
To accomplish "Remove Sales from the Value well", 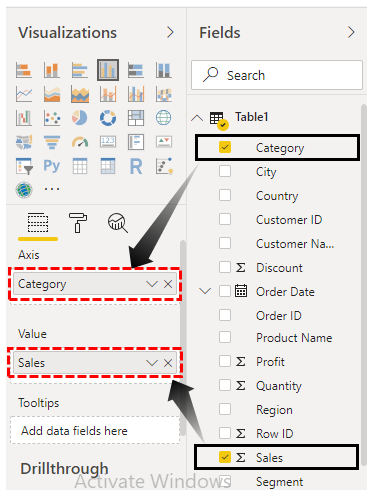I will tap(168, 363).
